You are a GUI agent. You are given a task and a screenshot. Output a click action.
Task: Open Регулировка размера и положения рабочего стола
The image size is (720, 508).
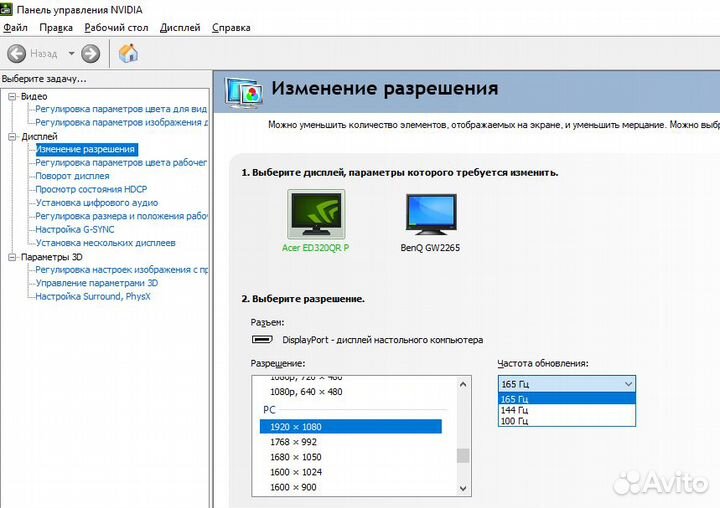[x=121, y=216]
